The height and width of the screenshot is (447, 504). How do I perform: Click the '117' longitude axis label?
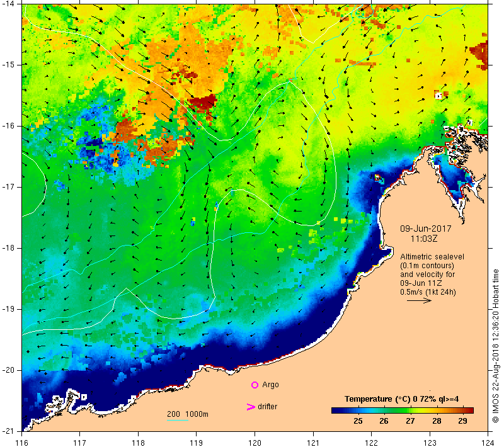point(80,443)
